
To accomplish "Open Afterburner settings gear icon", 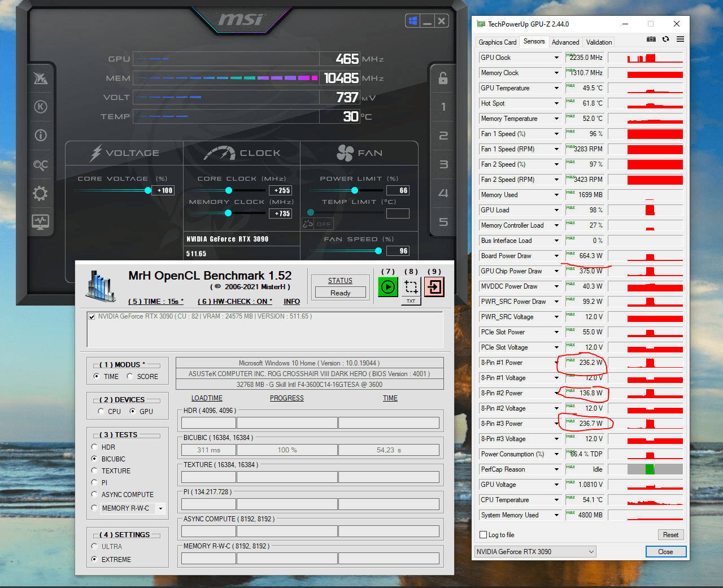I will 41,194.
